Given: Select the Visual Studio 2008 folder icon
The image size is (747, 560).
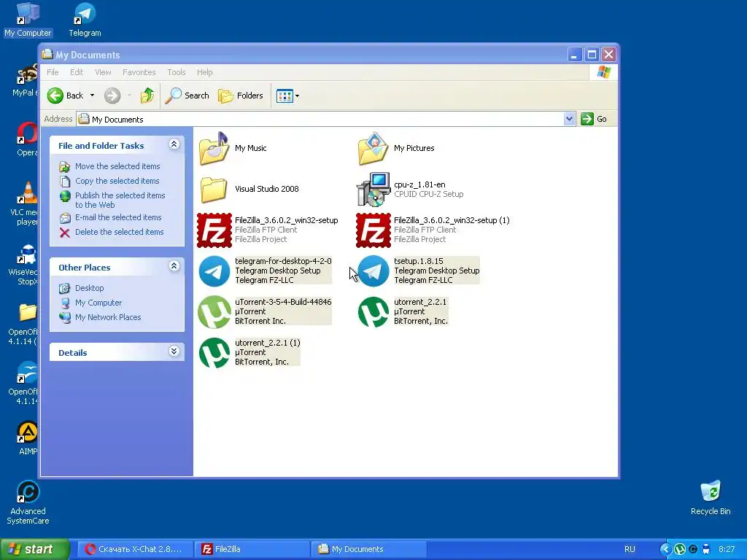Looking at the screenshot, I should click(x=214, y=190).
